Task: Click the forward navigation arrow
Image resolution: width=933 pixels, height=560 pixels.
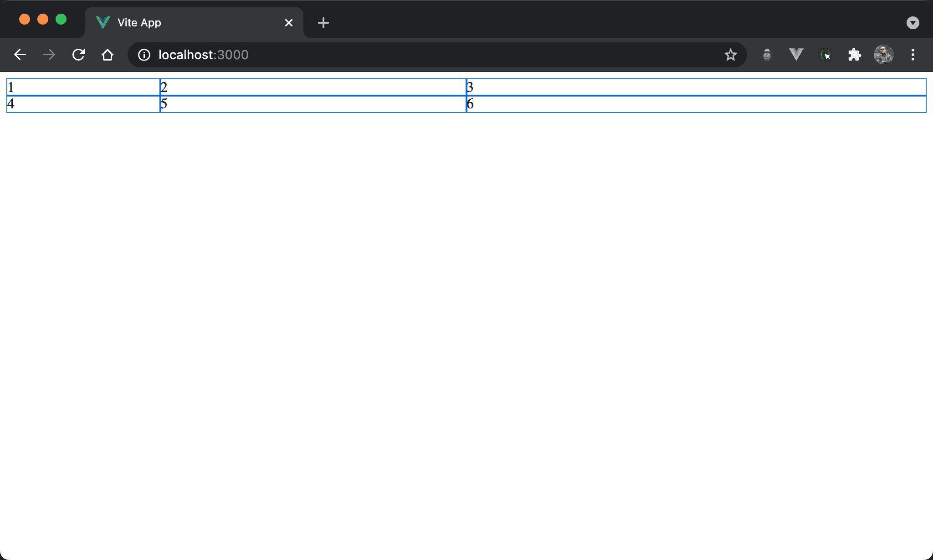Action: tap(49, 55)
